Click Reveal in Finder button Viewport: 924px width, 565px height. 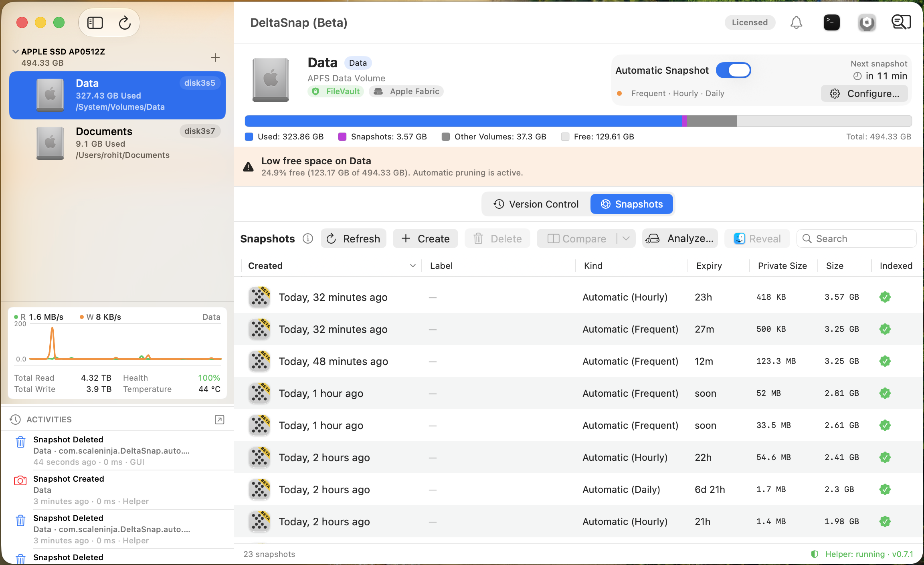click(757, 239)
